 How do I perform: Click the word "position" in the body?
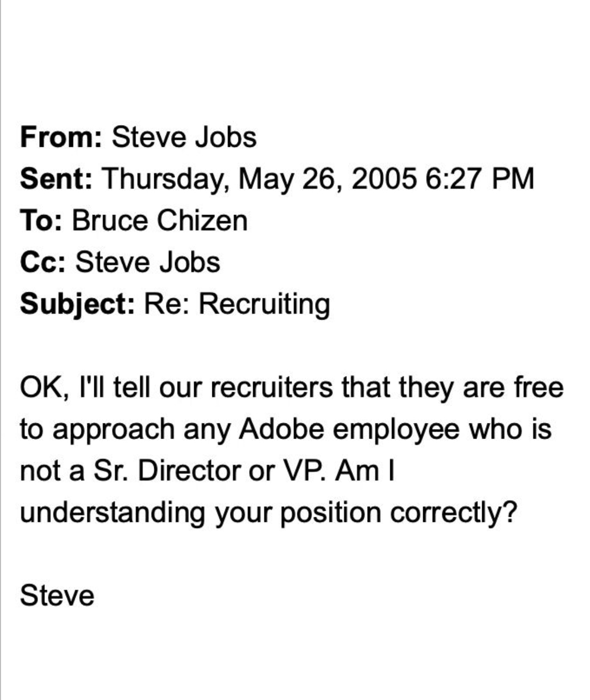330,513
